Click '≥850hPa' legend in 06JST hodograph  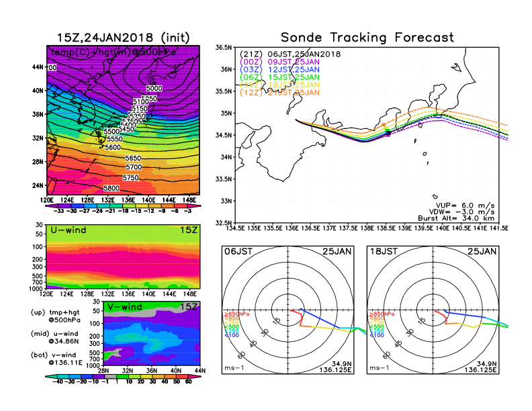pyautogui.click(x=236, y=314)
